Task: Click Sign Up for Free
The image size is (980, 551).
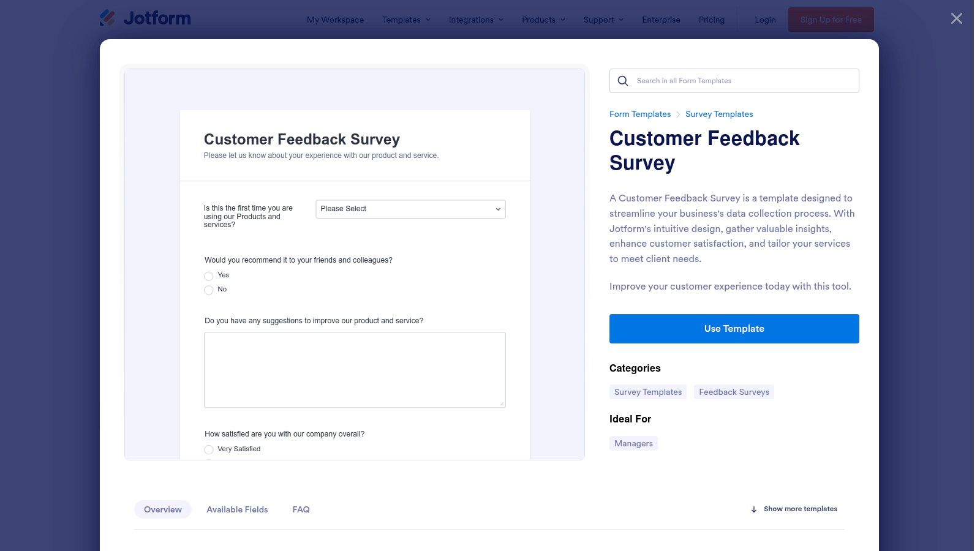Action: coord(831,19)
